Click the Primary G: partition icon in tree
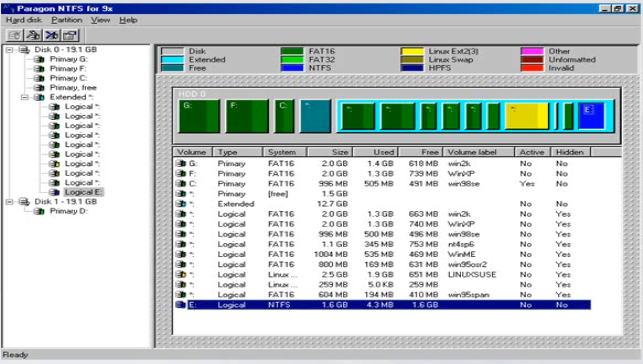The image size is (643, 364). point(39,59)
